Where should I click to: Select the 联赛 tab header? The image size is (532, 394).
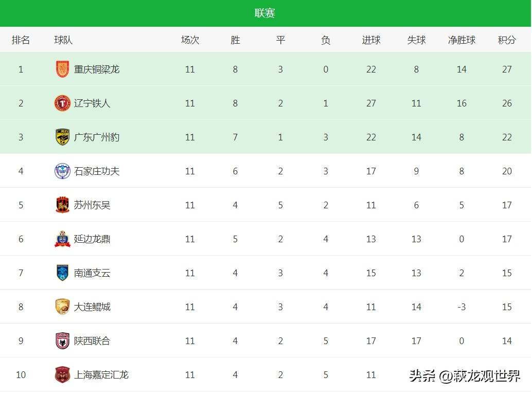click(265, 13)
